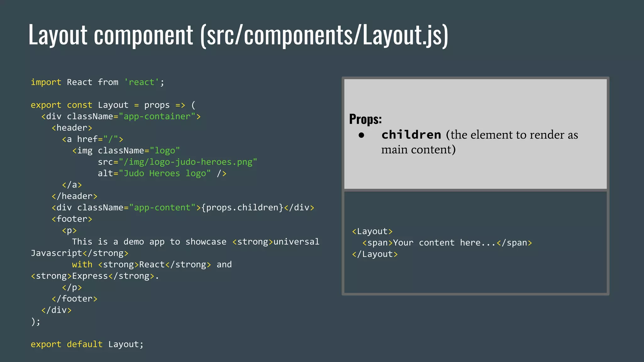Click the 'with <strong>React</strong> and' line
The image size is (644, 362).
click(152, 265)
